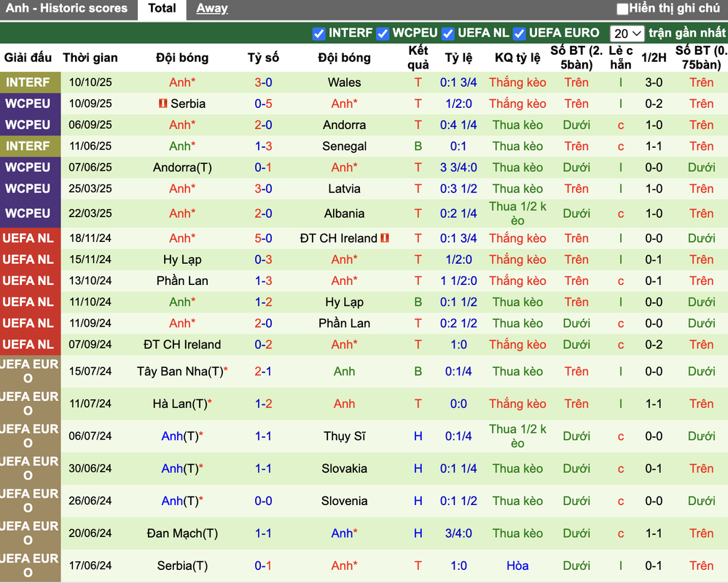The width and height of the screenshot is (728, 583).
Task: Open the 1-3 score against Senegal
Action: (263, 146)
